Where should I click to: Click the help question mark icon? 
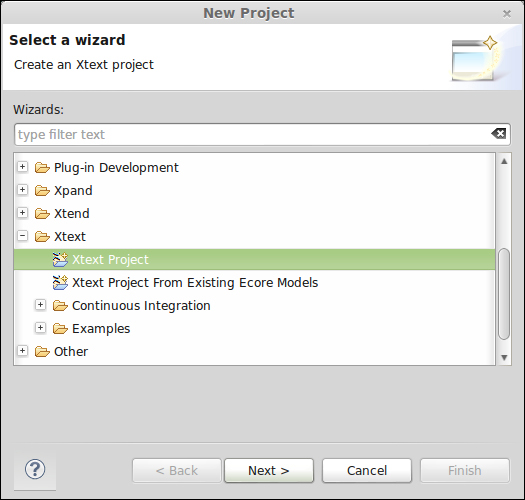tap(35, 469)
